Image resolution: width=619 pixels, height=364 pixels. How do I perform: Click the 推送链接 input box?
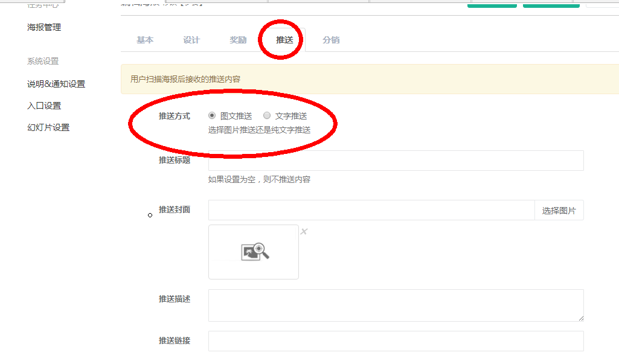tap(396, 341)
